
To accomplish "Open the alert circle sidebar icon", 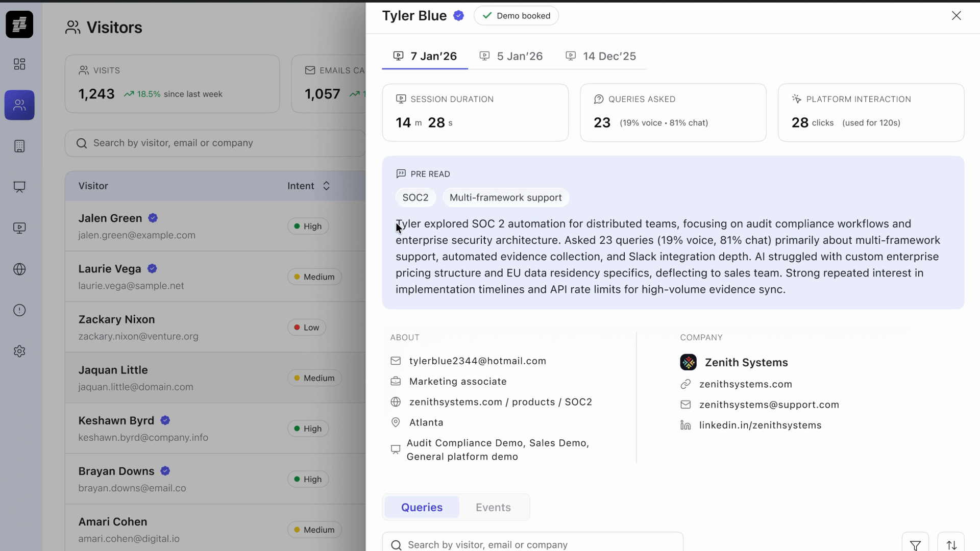I will click(19, 310).
